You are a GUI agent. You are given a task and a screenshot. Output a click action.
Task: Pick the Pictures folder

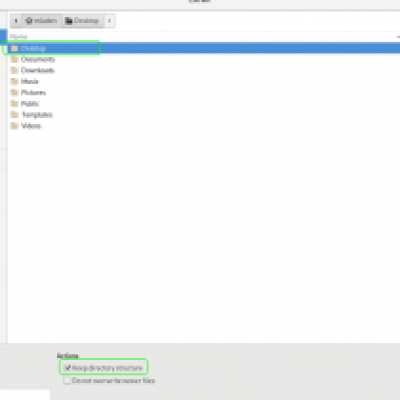pos(204,92)
